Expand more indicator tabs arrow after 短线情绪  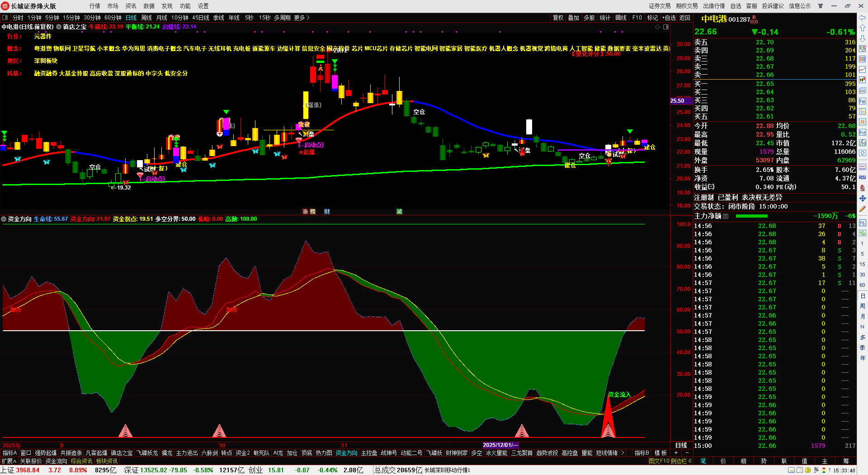623,453
